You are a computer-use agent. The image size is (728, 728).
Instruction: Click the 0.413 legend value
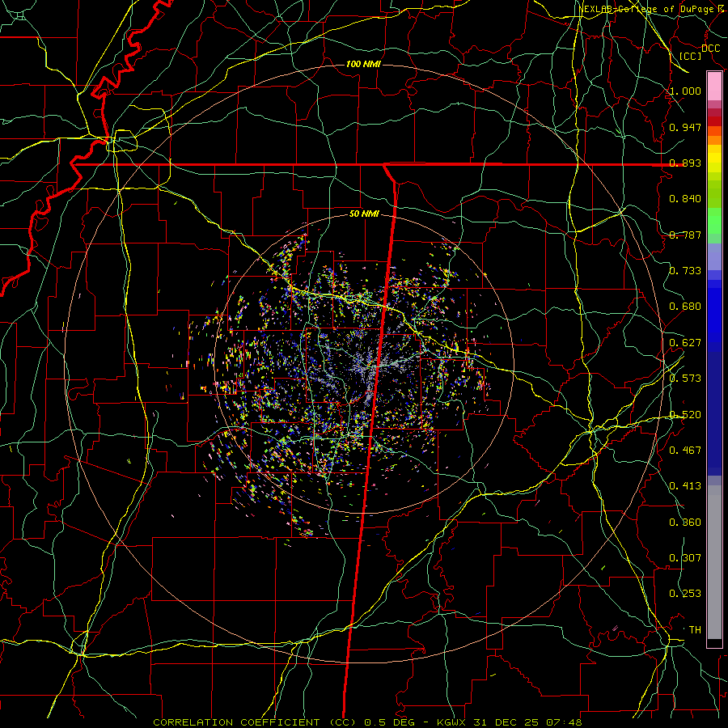(685, 486)
